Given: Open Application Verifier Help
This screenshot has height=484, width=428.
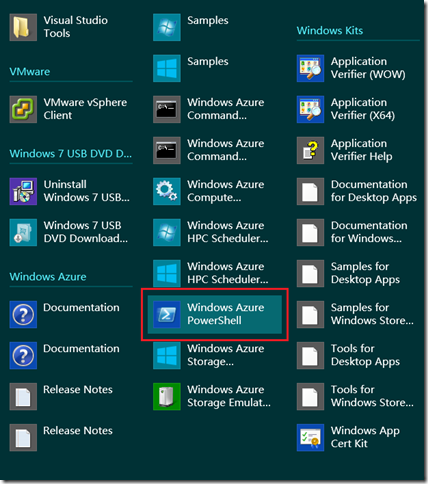Looking at the screenshot, I should (345, 150).
